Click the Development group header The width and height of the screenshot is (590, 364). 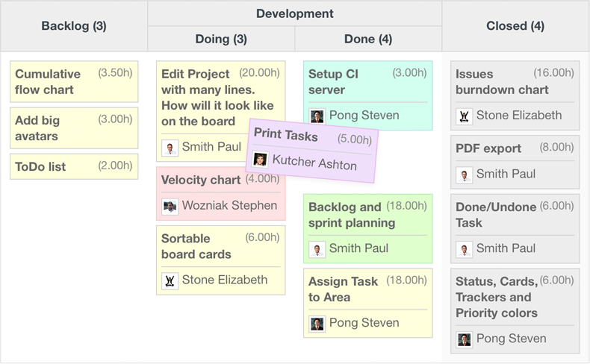click(x=295, y=13)
